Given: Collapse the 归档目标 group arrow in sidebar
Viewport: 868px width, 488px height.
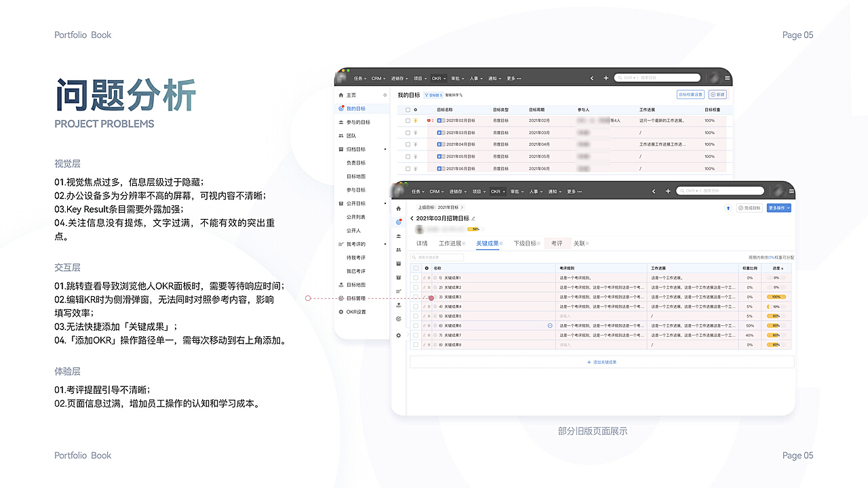Looking at the screenshot, I should pyautogui.click(x=385, y=149).
